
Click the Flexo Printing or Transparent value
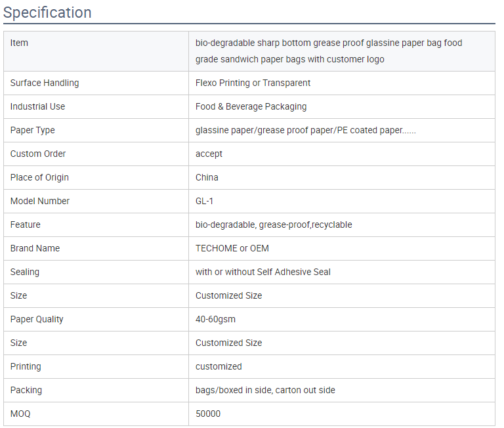coord(253,83)
